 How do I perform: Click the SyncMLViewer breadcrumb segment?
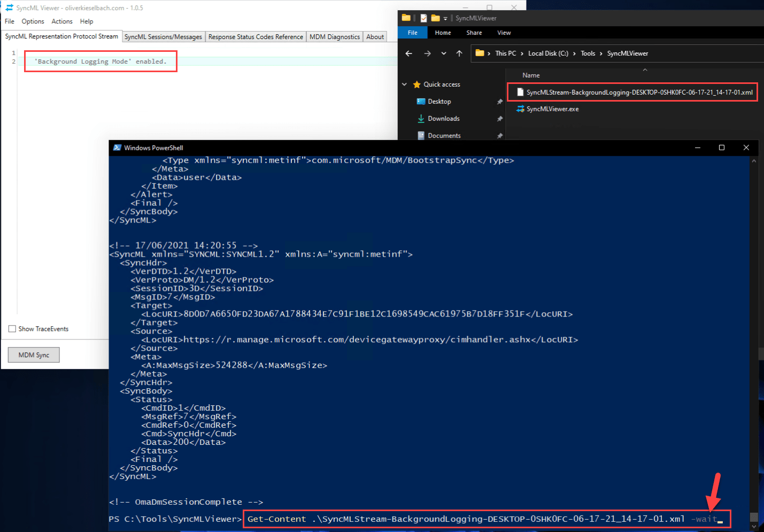(x=627, y=53)
